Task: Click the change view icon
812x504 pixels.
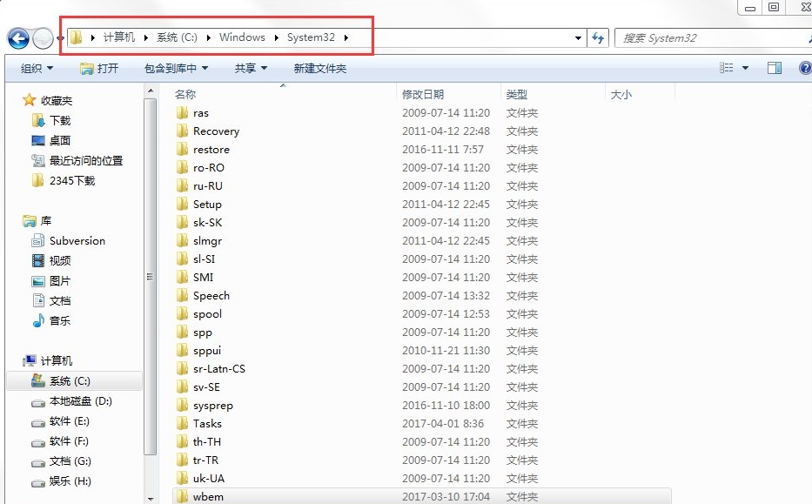Action: (x=727, y=68)
